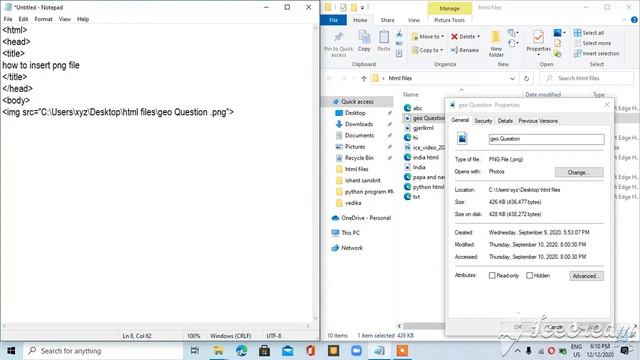Open Zoom from taskbar
Image resolution: width=640 pixels, height=360 pixels.
coord(356,351)
